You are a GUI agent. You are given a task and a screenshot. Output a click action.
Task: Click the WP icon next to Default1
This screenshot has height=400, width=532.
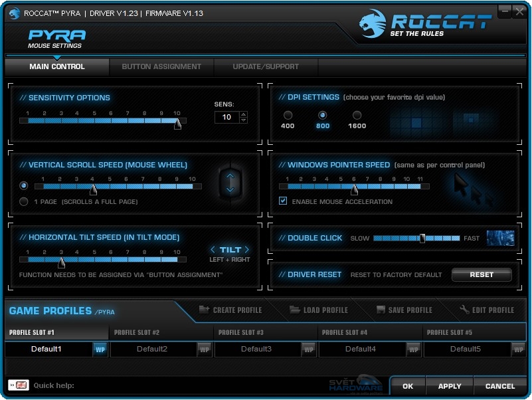pos(100,349)
